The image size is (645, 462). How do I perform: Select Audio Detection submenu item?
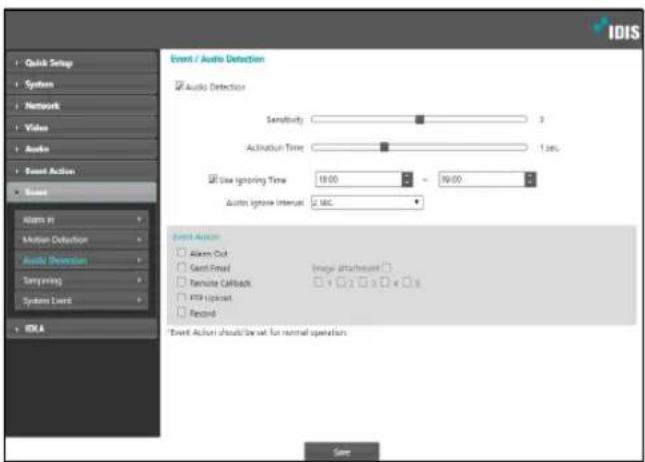(81, 260)
